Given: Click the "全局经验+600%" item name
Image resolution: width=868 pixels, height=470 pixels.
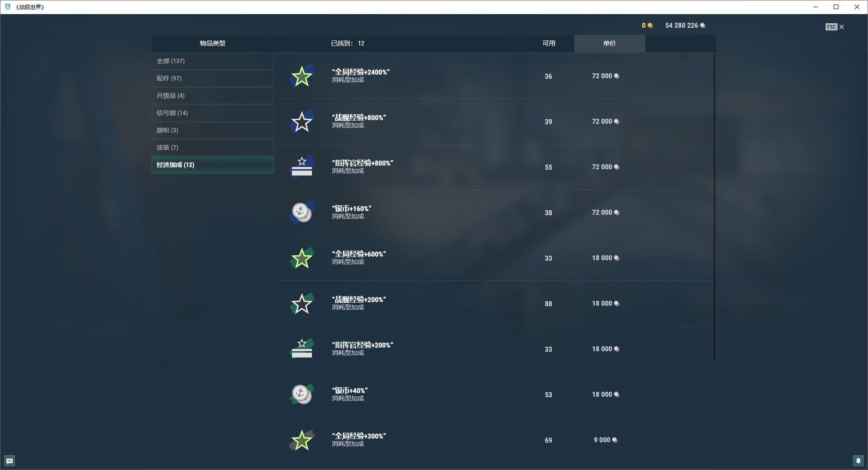Looking at the screenshot, I should click(x=359, y=254).
